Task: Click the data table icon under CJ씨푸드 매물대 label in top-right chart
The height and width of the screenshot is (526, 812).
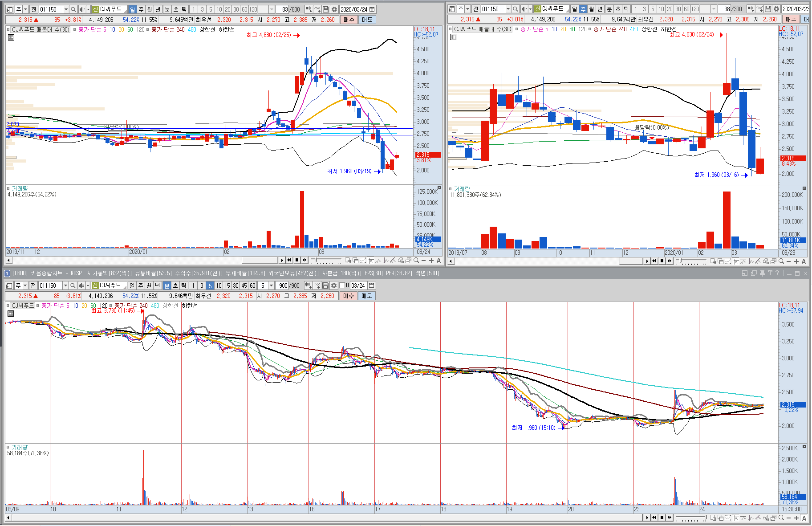Action: [x=453, y=37]
